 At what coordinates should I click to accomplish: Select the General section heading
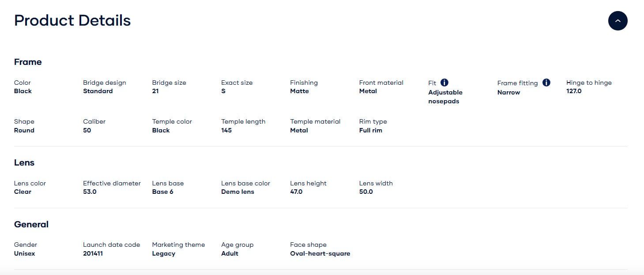coord(31,224)
